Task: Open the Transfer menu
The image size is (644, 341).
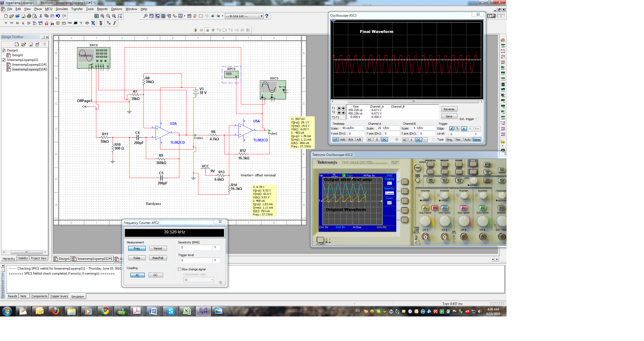Action: click(x=77, y=9)
